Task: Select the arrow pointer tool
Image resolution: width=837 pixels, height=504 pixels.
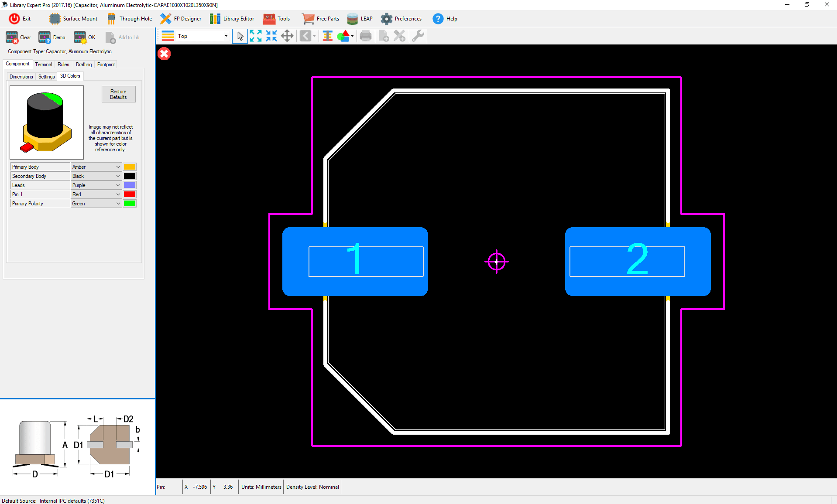Action: 240,36
